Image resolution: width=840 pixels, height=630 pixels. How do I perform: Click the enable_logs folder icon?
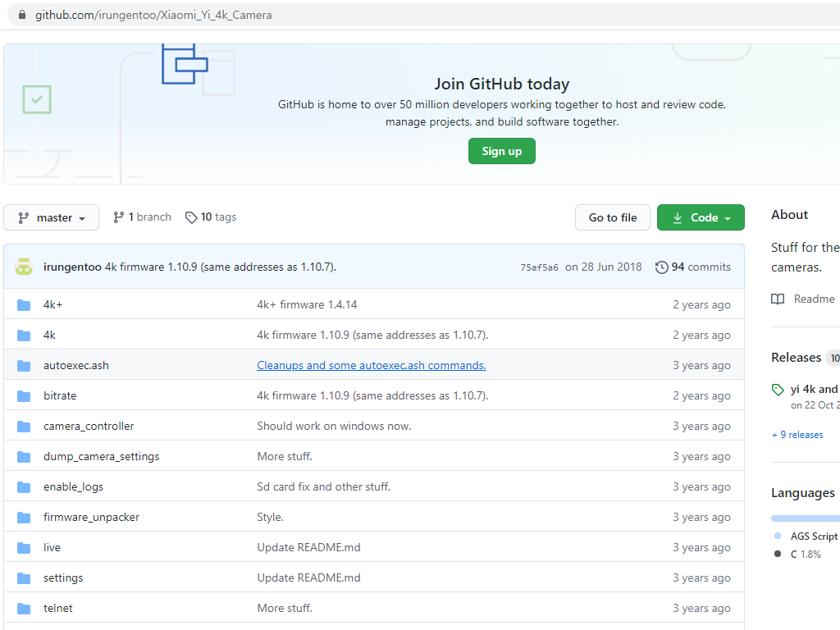(24, 487)
